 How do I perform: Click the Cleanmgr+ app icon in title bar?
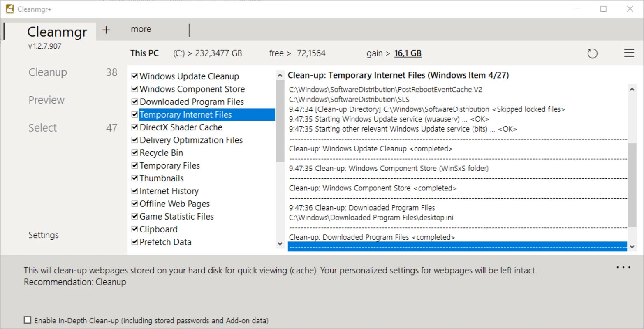(x=9, y=9)
